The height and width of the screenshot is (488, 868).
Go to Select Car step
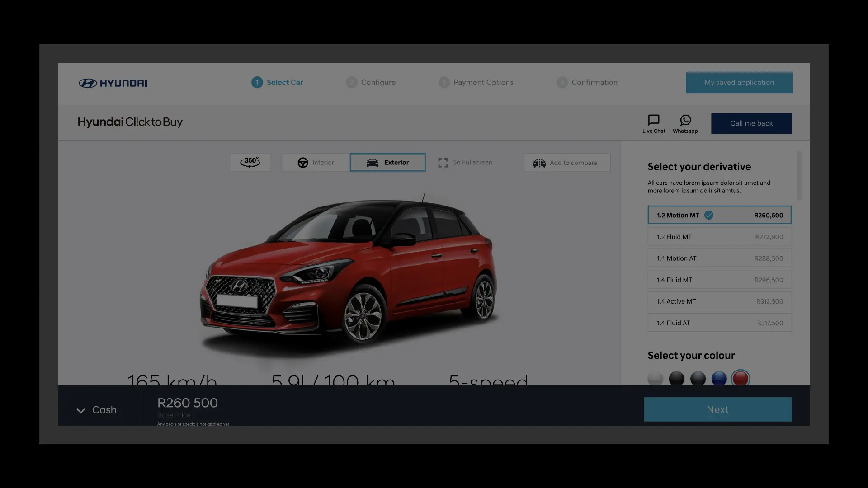[277, 83]
